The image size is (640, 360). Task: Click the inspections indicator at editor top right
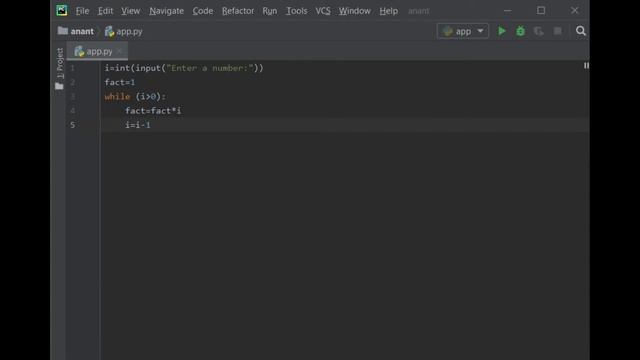[586, 65]
